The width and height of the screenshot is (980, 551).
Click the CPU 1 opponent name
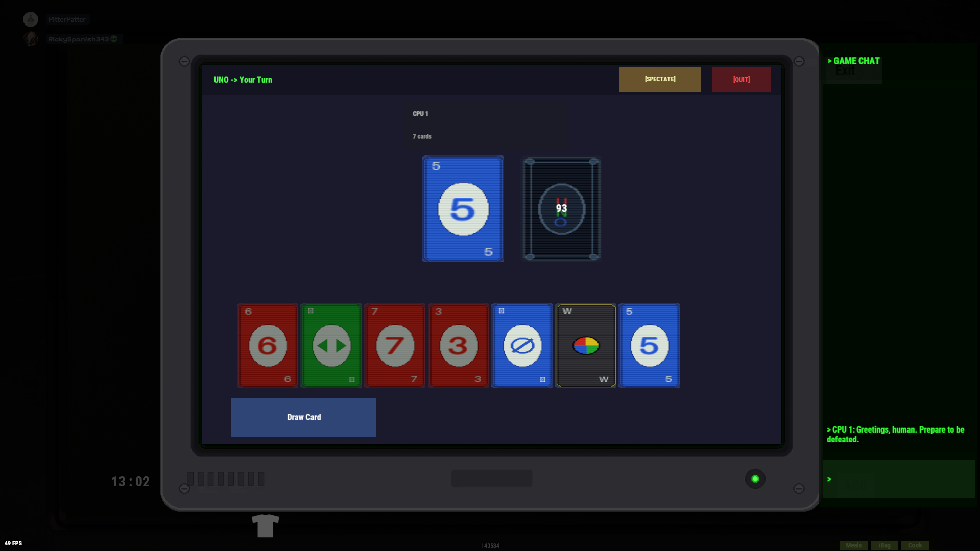coord(420,114)
